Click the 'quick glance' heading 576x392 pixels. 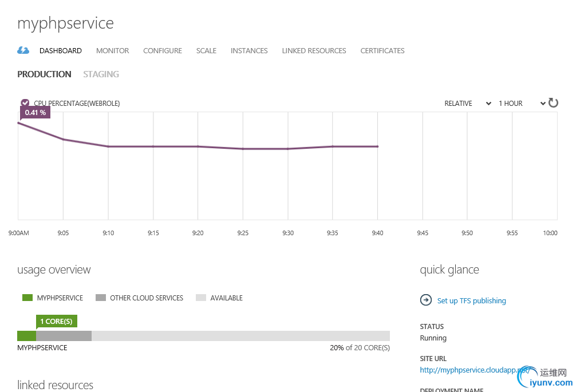tap(449, 270)
